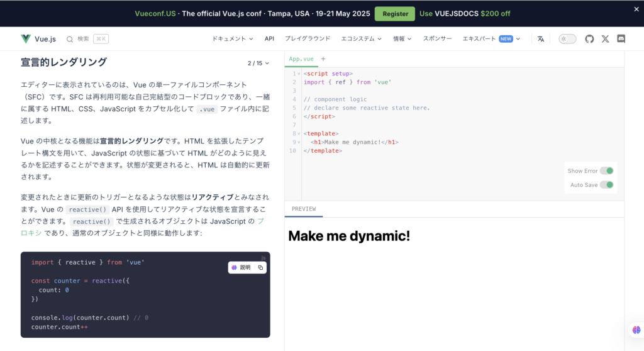Click the 検索 search field

[x=87, y=39]
